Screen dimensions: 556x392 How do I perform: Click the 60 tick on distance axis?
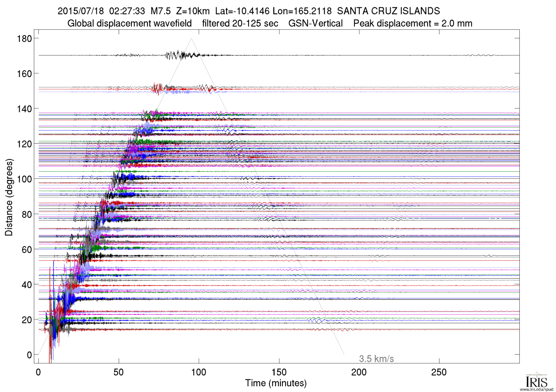pos(27,250)
